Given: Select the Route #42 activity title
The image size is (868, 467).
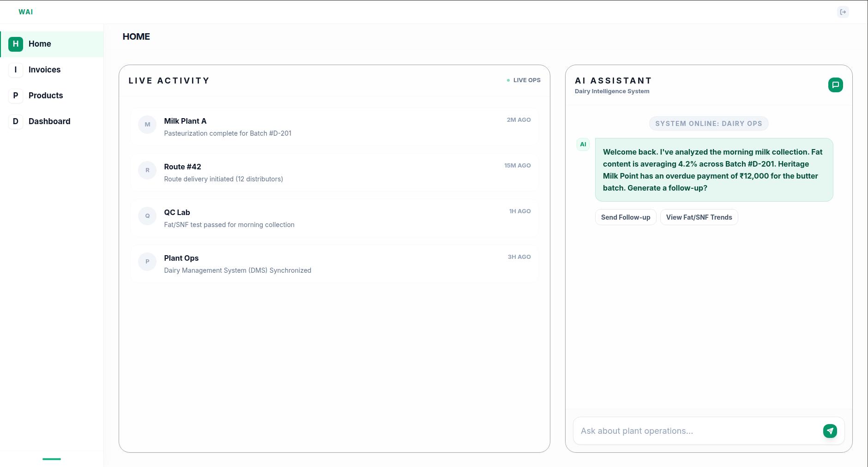Looking at the screenshot, I should pyautogui.click(x=182, y=167).
